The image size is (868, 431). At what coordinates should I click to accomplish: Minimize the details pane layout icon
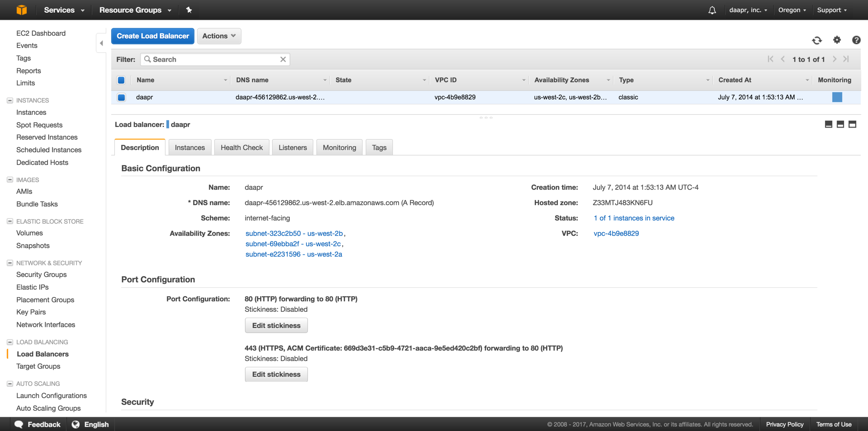tap(828, 124)
